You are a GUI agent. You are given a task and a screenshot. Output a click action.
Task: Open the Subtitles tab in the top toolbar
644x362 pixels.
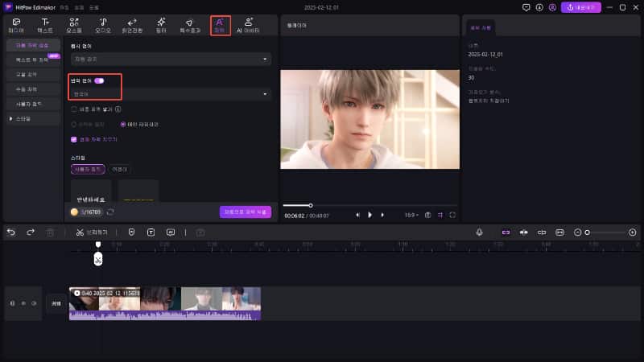pos(220,25)
